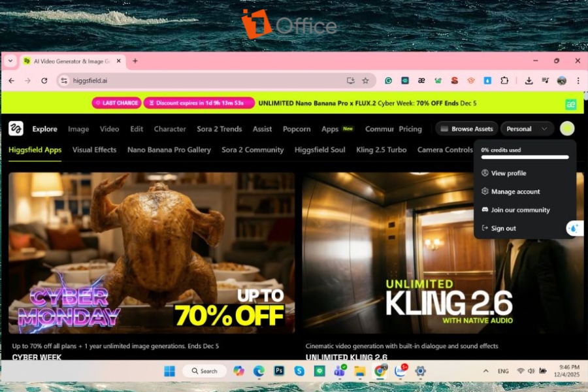588x392 pixels.
Task: Click the browser forward arrow
Action: (x=27, y=80)
